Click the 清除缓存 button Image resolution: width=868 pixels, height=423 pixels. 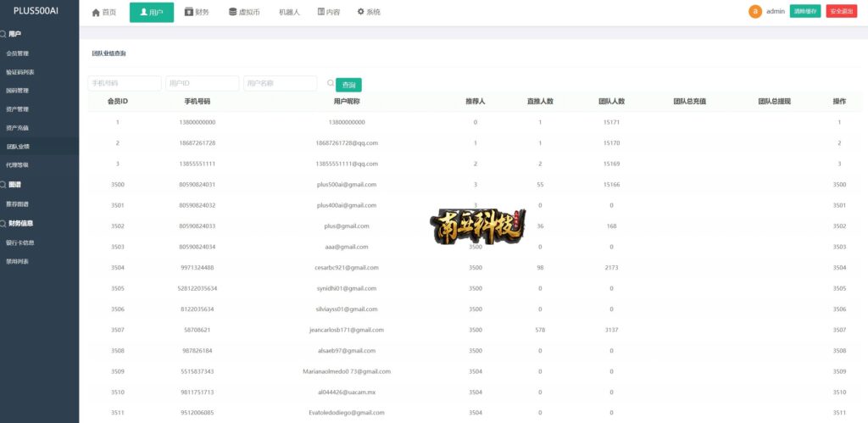coord(805,11)
